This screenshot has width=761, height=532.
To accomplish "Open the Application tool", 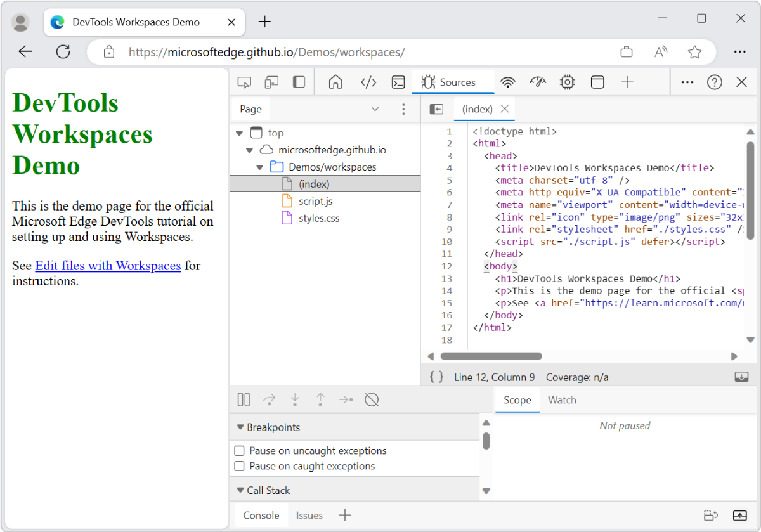I will [597, 82].
